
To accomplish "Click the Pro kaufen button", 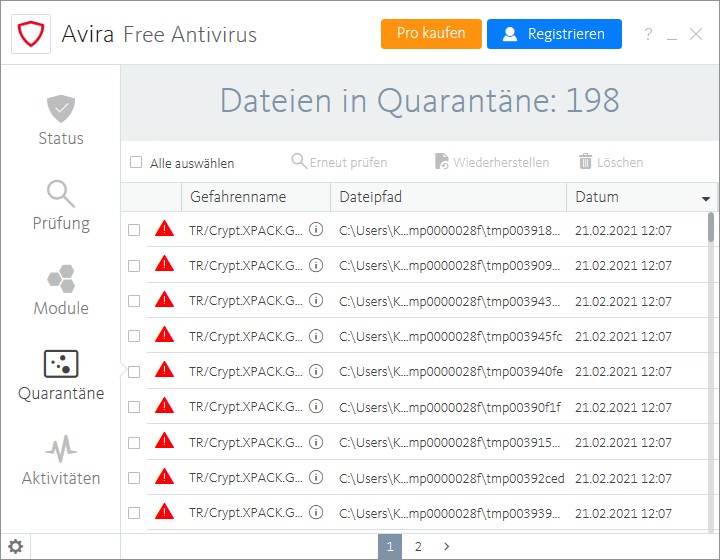I will [431, 34].
